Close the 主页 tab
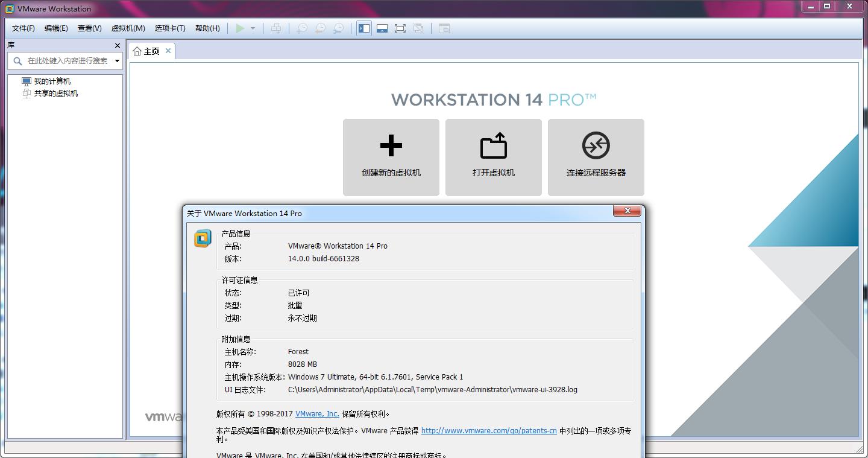 168,51
